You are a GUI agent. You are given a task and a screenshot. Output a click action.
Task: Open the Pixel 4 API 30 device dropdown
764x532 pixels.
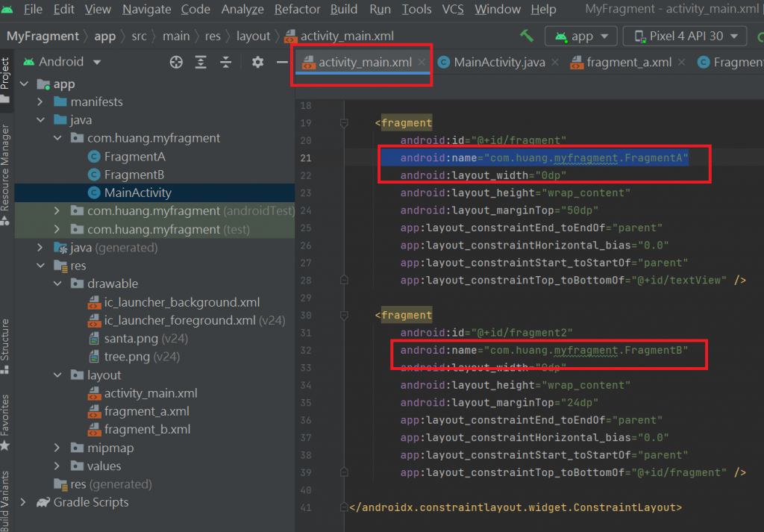(x=685, y=36)
